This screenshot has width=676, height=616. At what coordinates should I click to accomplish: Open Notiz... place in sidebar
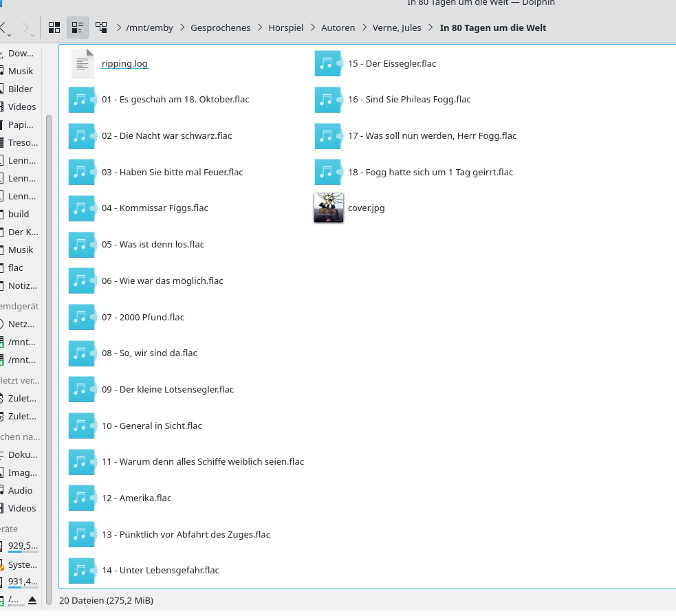(20, 286)
